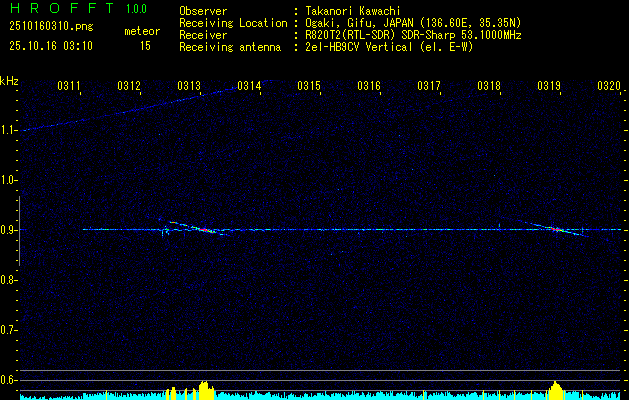Click time axis label 0316
The height and width of the screenshot is (400, 629).
pyautogui.click(x=369, y=85)
